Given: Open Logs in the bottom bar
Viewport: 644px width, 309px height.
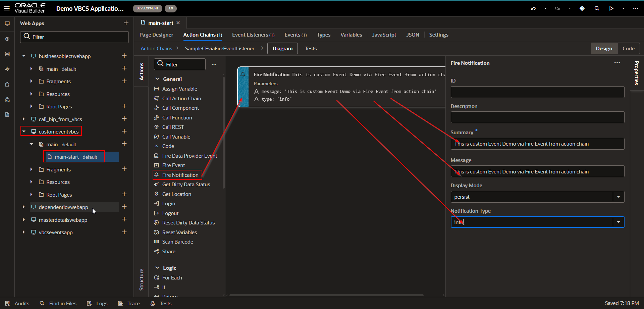Looking at the screenshot, I should point(97,303).
